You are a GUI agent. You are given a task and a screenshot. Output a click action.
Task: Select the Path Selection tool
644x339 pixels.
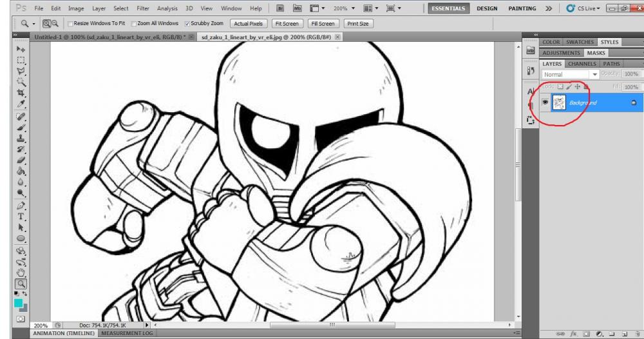pyautogui.click(x=21, y=228)
